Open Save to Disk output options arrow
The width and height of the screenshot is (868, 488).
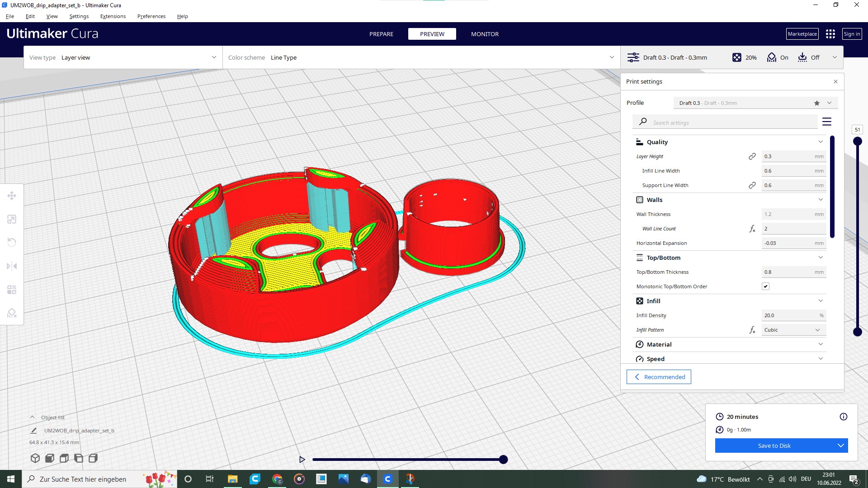pos(840,446)
